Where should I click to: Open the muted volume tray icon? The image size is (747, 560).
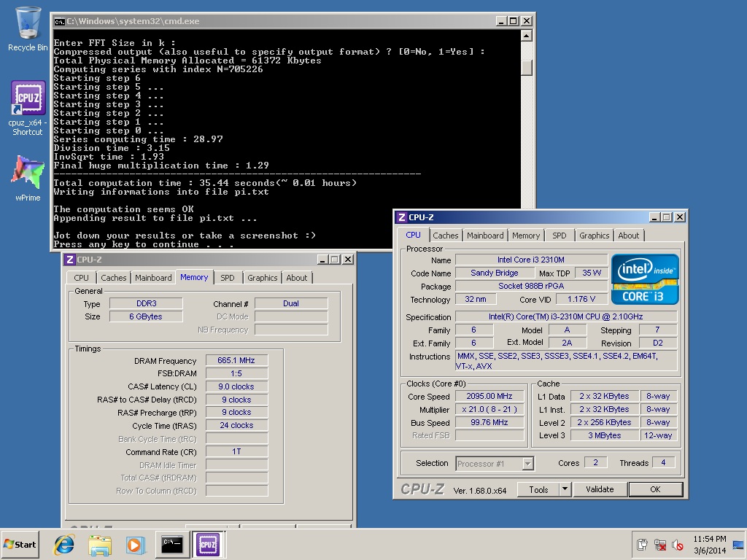click(x=678, y=544)
